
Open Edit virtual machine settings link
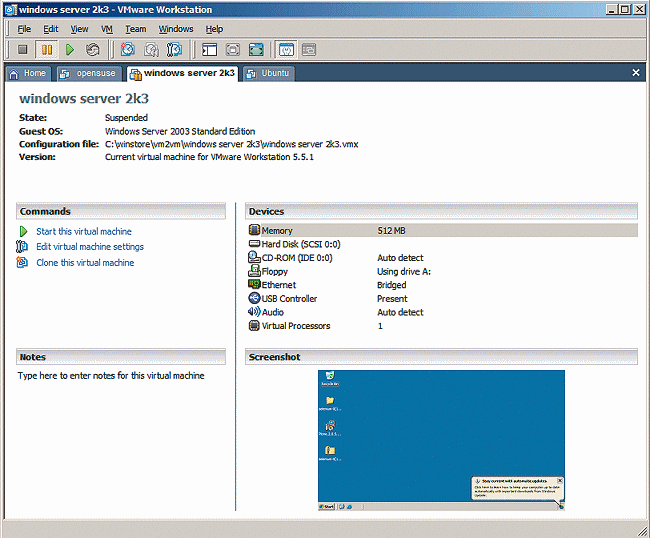pos(89,247)
